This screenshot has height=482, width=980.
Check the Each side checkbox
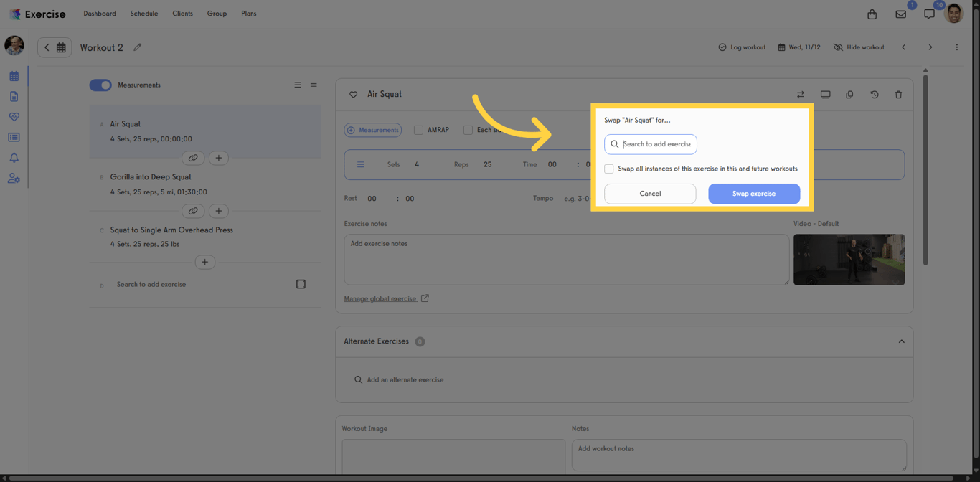pyautogui.click(x=468, y=130)
